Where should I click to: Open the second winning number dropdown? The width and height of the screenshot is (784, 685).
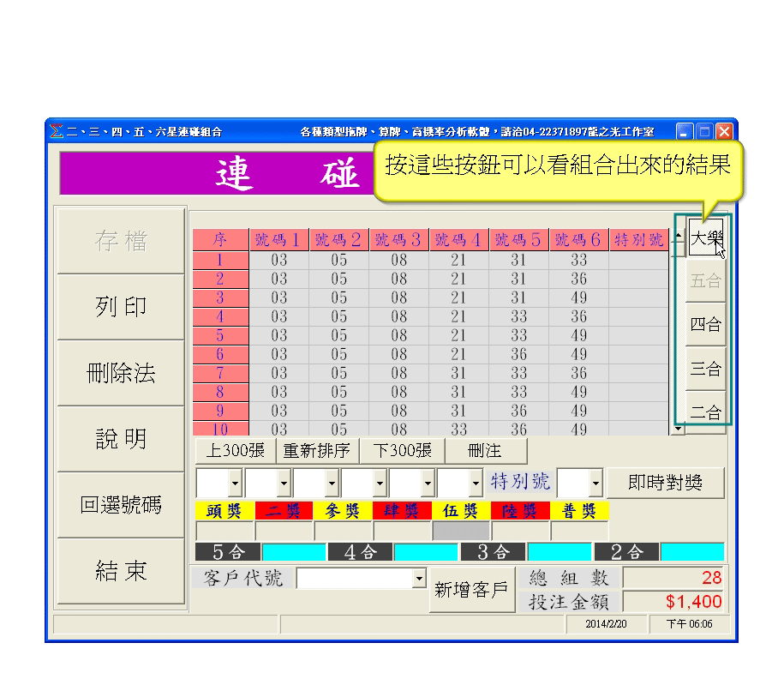point(284,484)
